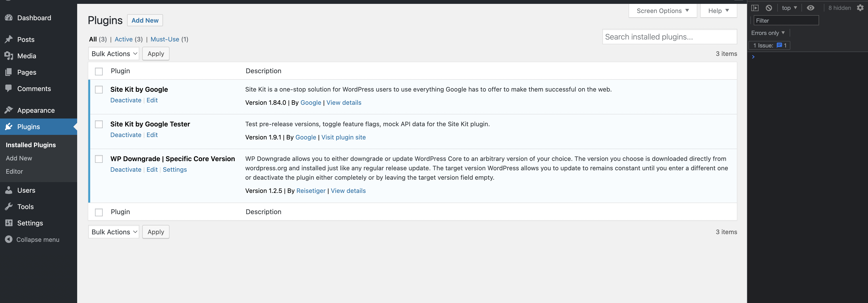868x303 pixels.
Task: Switch to the Active plugins filter
Action: tap(123, 40)
